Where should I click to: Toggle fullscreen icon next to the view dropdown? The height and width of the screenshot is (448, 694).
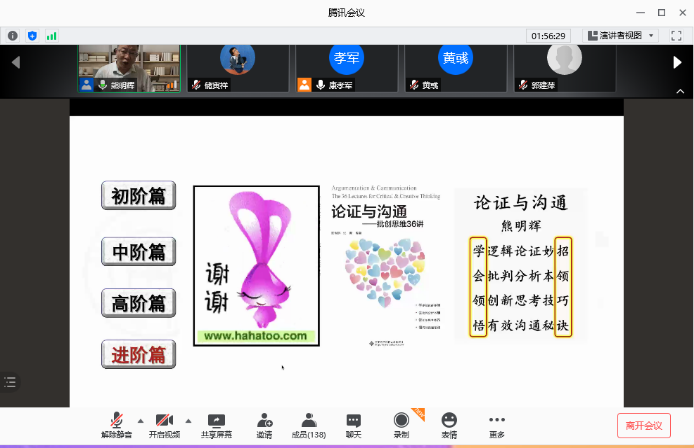point(674,35)
